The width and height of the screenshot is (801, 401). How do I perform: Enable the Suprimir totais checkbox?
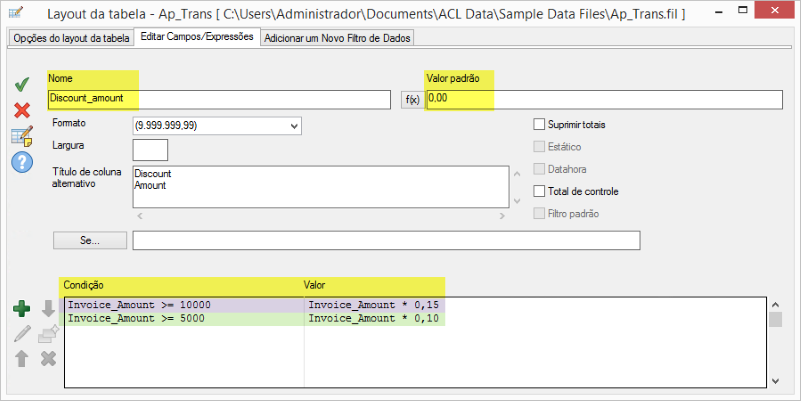point(540,125)
